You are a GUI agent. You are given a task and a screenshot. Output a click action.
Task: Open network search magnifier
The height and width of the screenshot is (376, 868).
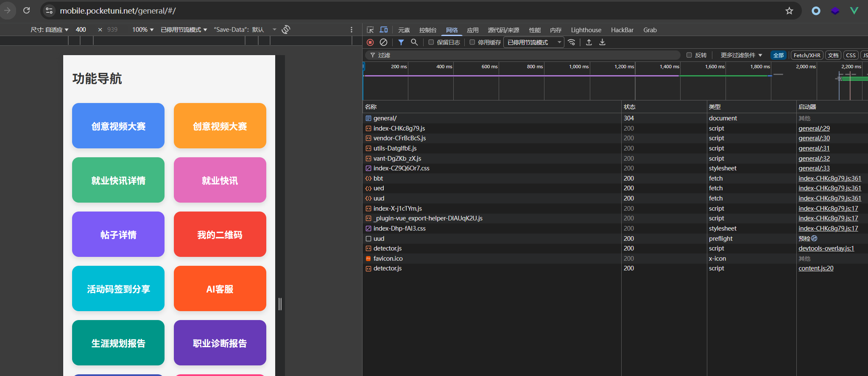(414, 42)
